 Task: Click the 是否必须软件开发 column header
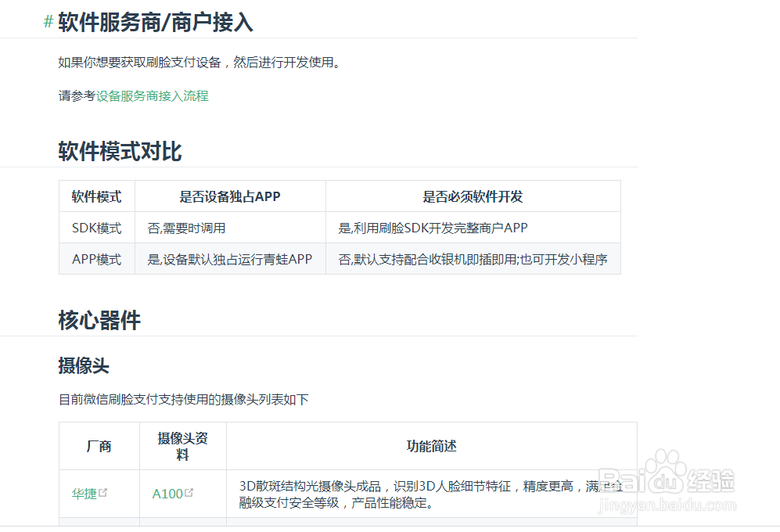point(473,196)
